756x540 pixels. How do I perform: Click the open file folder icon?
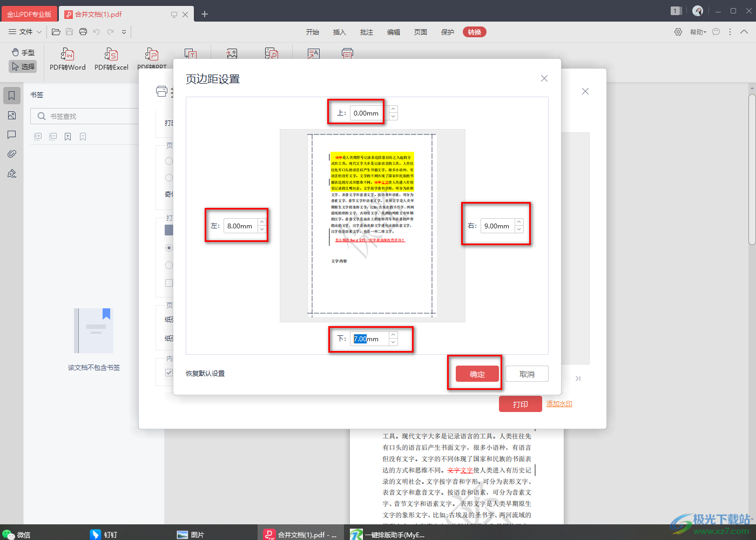(x=56, y=32)
